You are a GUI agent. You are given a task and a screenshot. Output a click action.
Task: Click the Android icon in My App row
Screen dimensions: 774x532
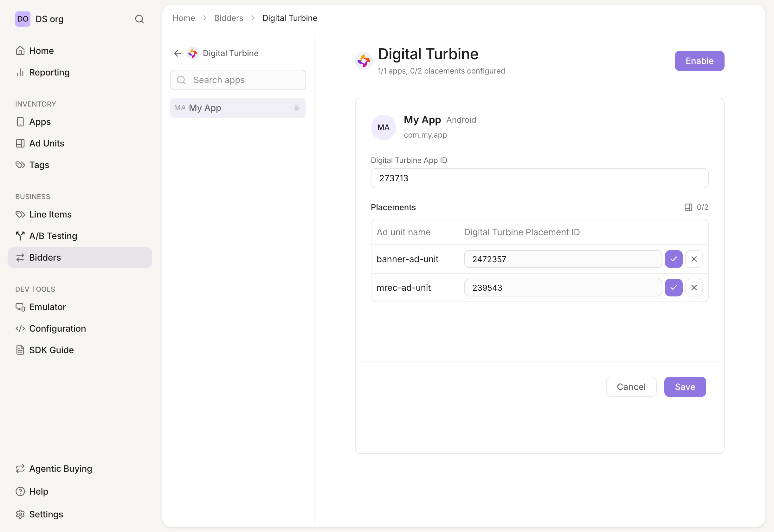tap(297, 108)
